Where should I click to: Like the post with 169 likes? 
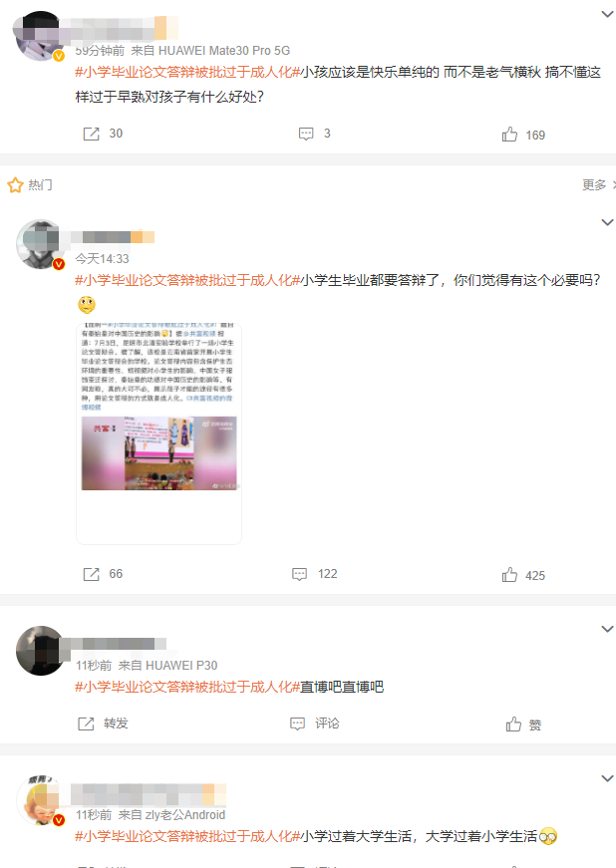[x=509, y=134]
